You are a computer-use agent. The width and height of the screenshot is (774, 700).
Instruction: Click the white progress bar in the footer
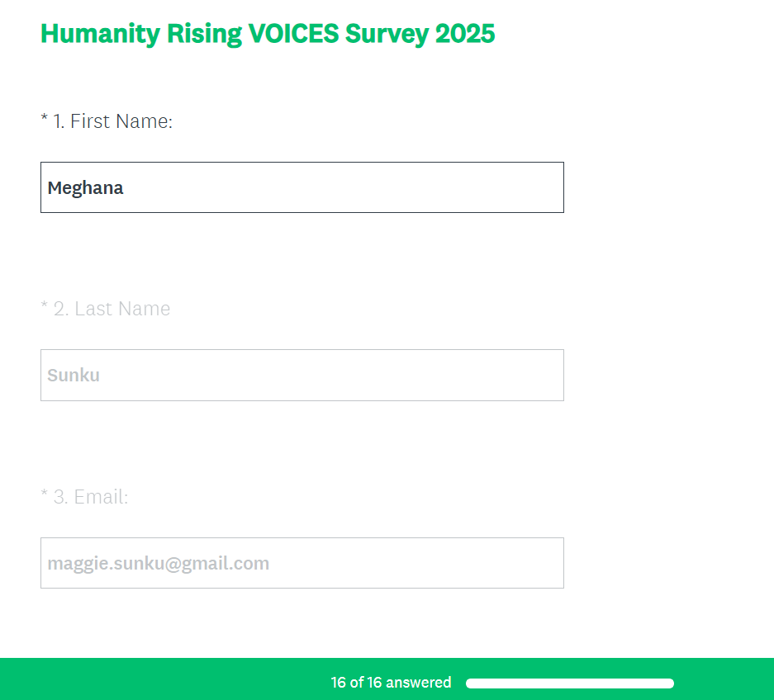tap(570, 683)
